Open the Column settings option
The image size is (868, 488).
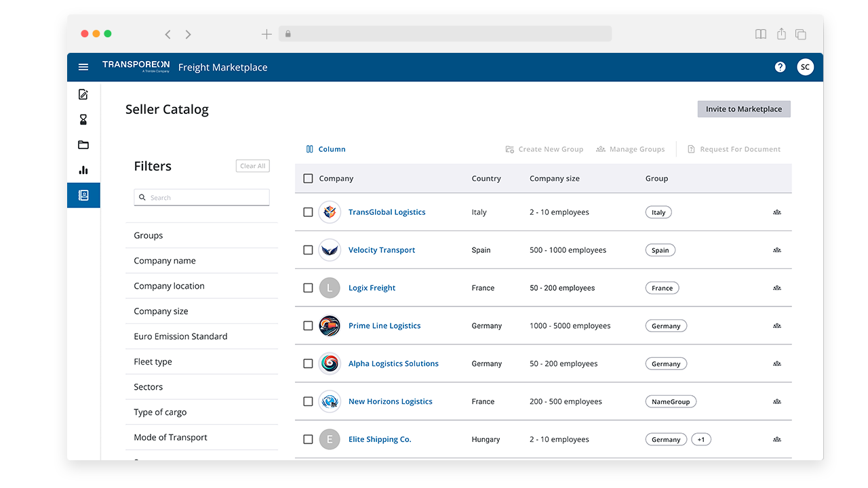(x=325, y=149)
